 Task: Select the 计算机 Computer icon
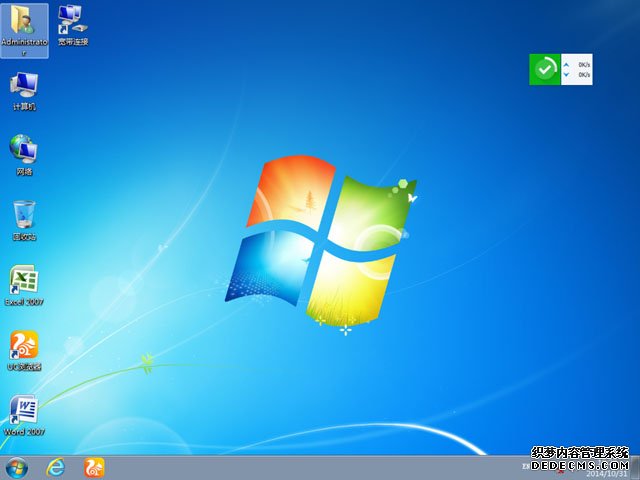click(24, 91)
